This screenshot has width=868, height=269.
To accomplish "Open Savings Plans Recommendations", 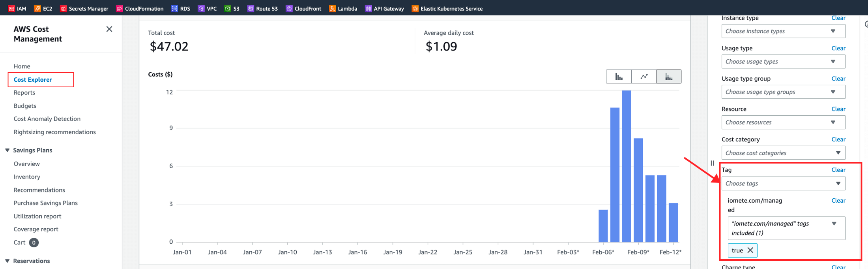I will (39, 190).
